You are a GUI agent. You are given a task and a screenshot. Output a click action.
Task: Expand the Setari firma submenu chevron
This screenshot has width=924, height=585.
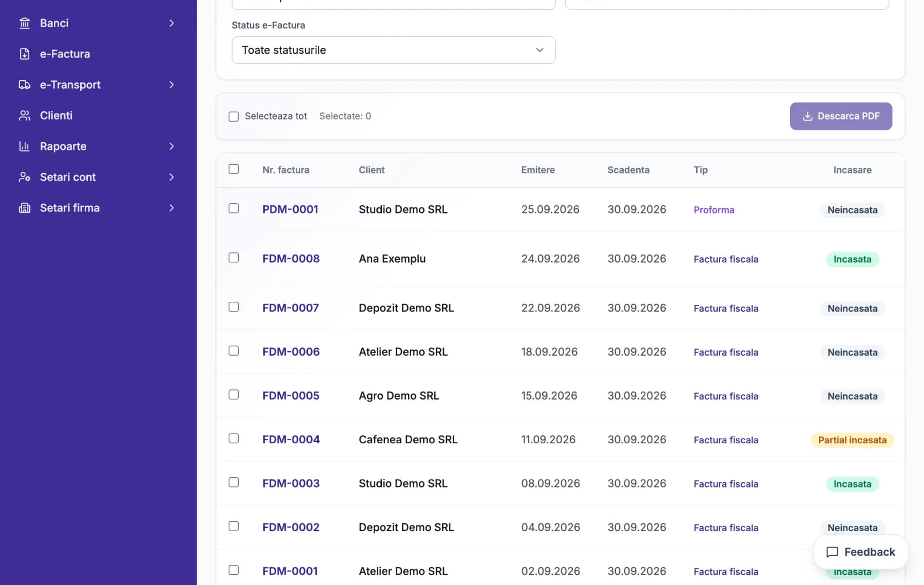[x=171, y=208]
